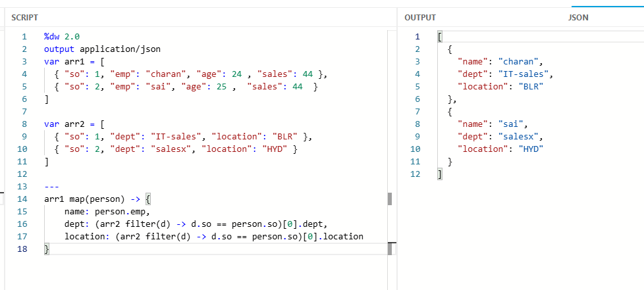The height and width of the screenshot is (290, 644).
Task: Click the OUTPUT panel header label
Action: pos(419,18)
